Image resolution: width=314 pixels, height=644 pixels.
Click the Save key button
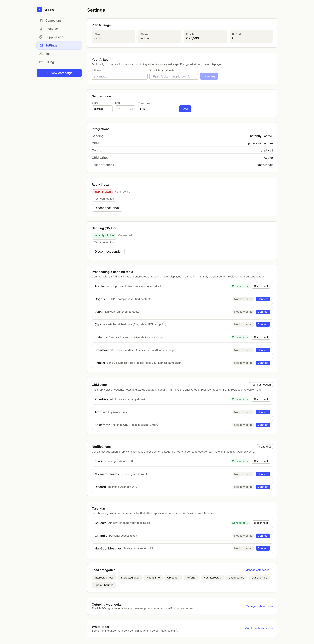coord(209,76)
